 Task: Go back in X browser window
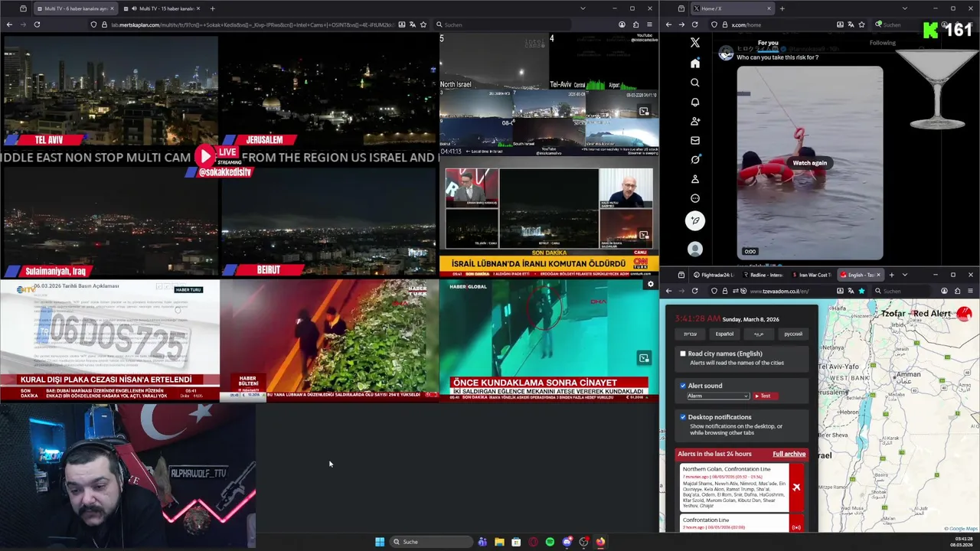click(x=668, y=24)
